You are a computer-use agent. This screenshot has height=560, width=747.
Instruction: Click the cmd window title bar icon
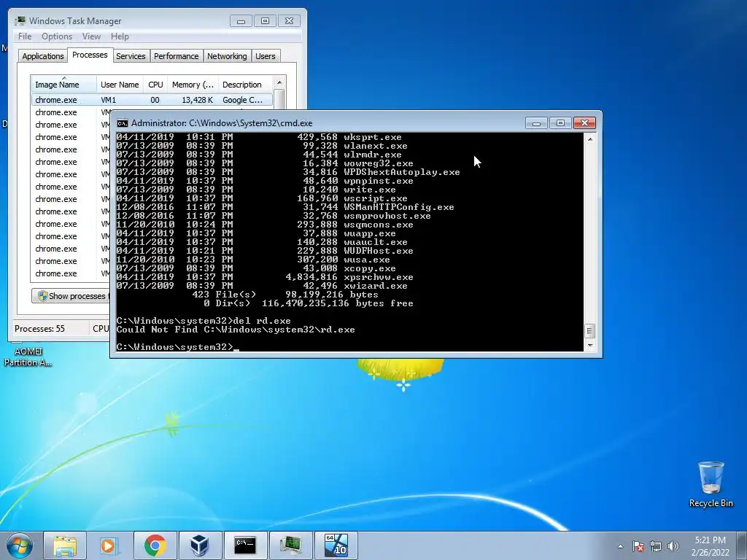pos(123,123)
